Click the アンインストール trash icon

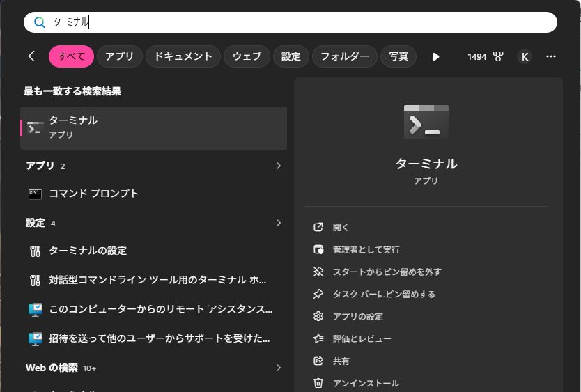tap(318, 383)
